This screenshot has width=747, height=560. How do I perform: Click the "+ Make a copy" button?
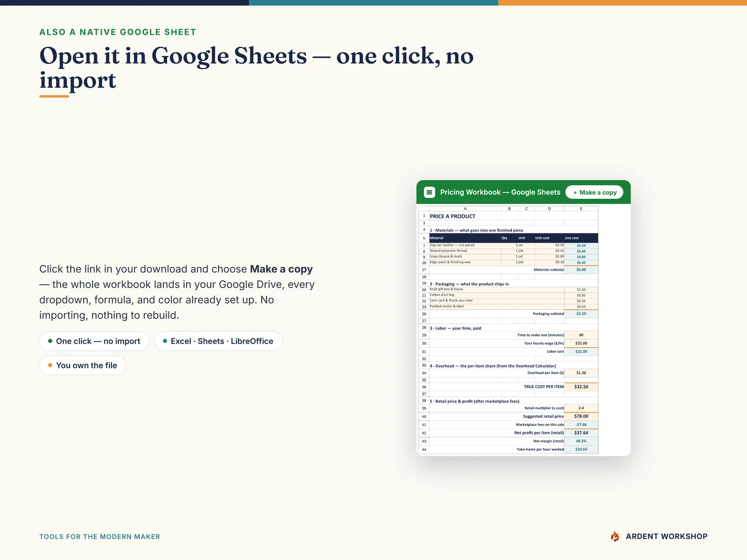pyautogui.click(x=594, y=192)
